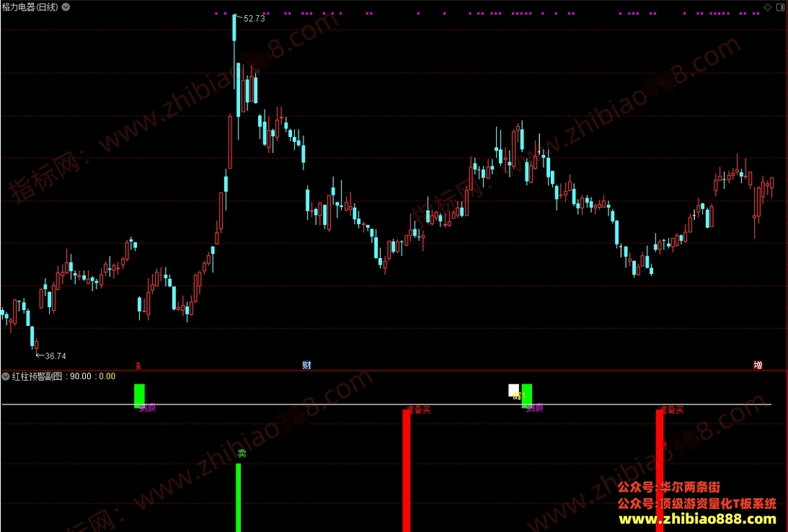The image size is (788, 532).
Task: Click the 36.74 low price label
Action: (56, 356)
